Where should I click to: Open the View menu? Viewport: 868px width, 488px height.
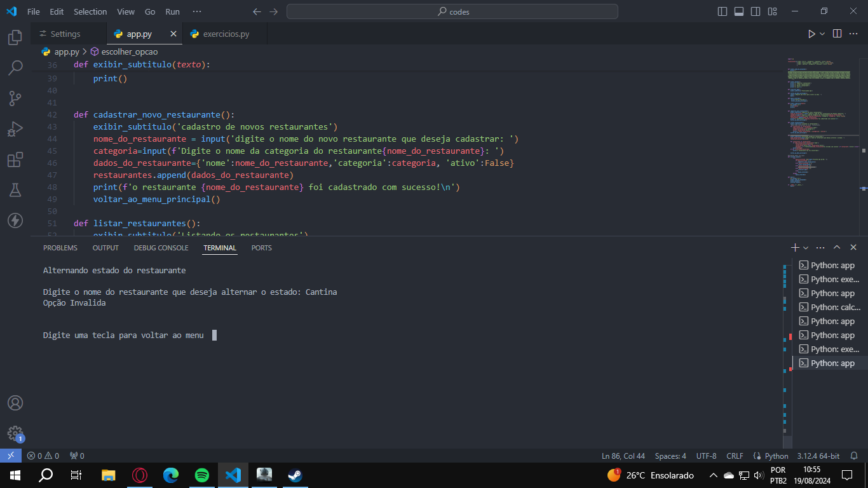[126, 11]
